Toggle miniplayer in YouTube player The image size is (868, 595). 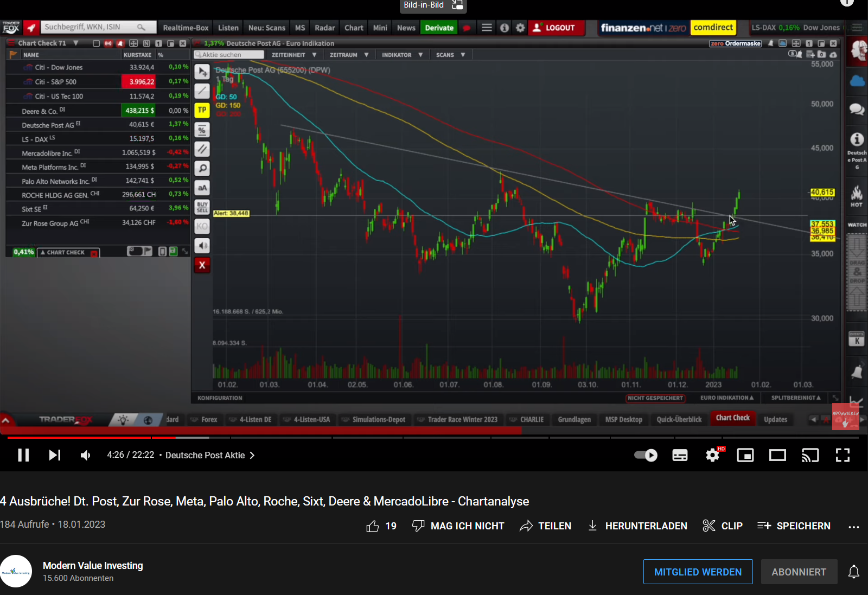pyautogui.click(x=745, y=455)
